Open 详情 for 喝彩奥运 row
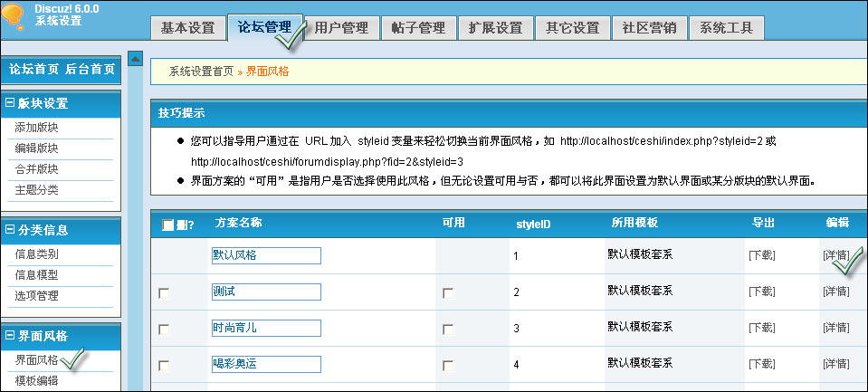This screenshot has width=868, height=392. (x=836, y=364)
